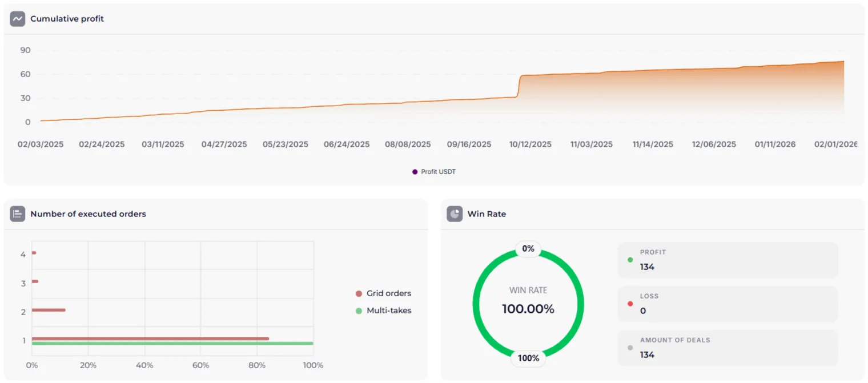The width and height of the screenshot is (868, 383).
Task: Click the WIN RATE 100.00% readout
Action: [x=528, y=301]
